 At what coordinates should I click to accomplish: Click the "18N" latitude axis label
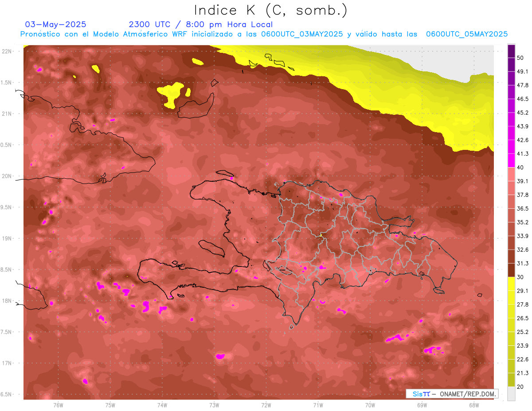pyautogui.click(x=7, y=301)
